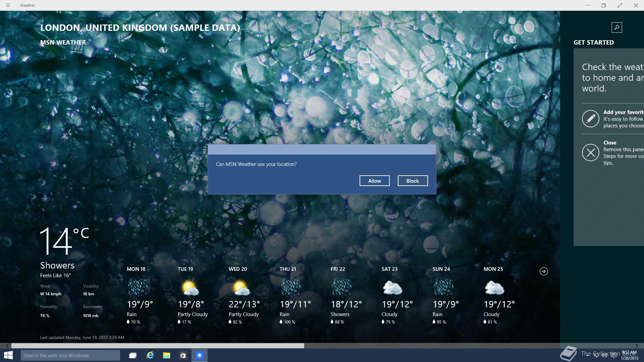Select the Monday 25 cloudy icon
Image resolution: width=644 pixels, height=362 pixels.
click(x=494, y=288)
